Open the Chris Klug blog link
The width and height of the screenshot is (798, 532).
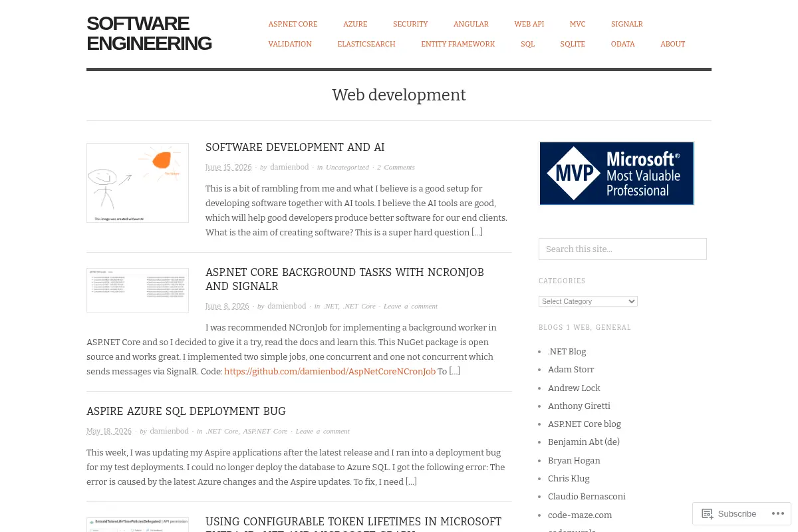click(569, 478)
